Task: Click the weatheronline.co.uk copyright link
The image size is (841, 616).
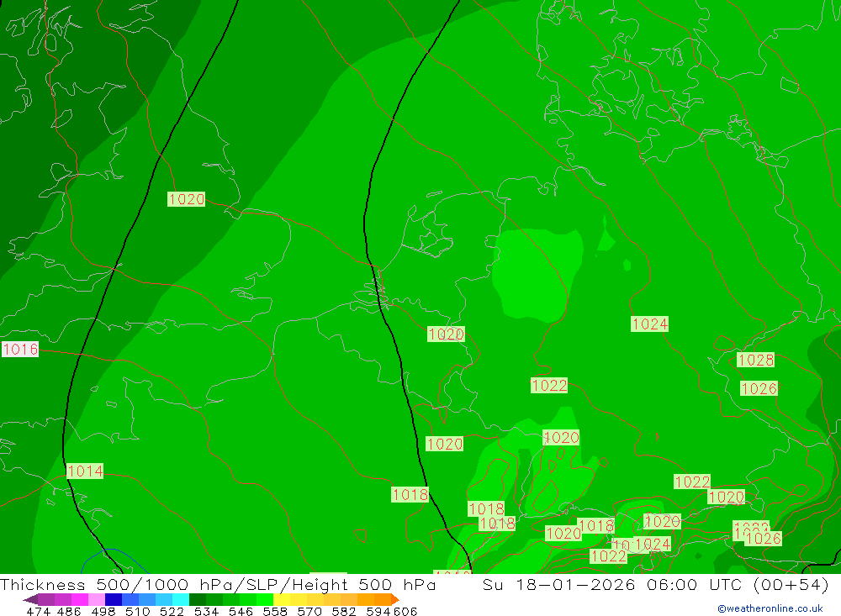Action: (770, 608)
